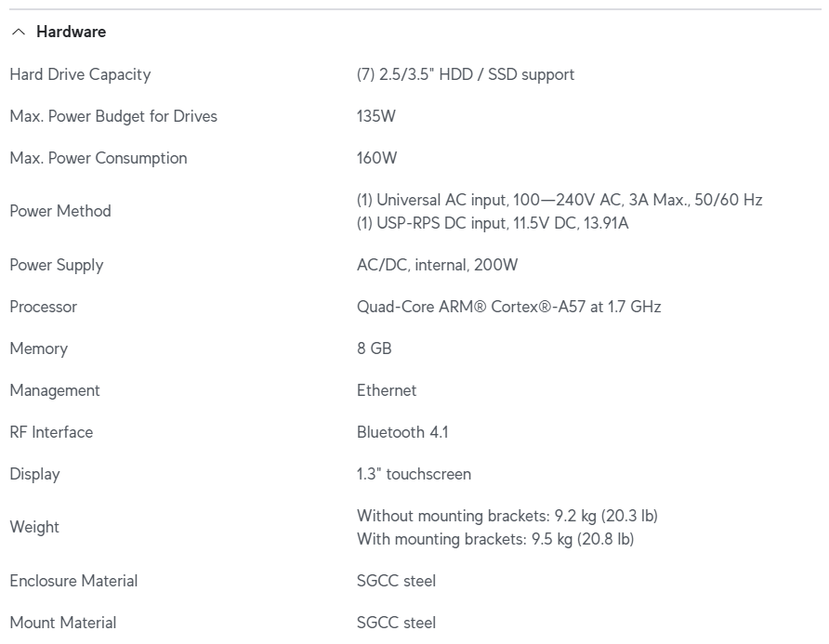Click the Universal AC input specification line
Screen dimensions: 829x644
point(559,200)
